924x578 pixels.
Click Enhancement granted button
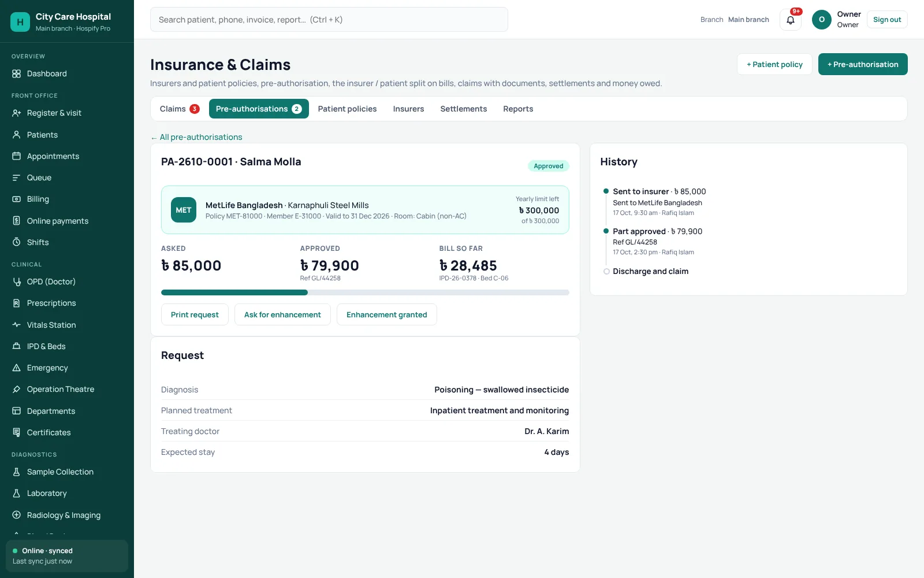pos(387,314)
